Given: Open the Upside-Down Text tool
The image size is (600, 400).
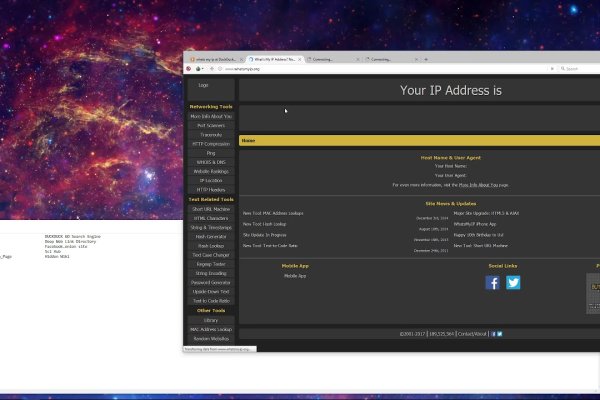Looking at the screenshot, I should coord(211,292).
